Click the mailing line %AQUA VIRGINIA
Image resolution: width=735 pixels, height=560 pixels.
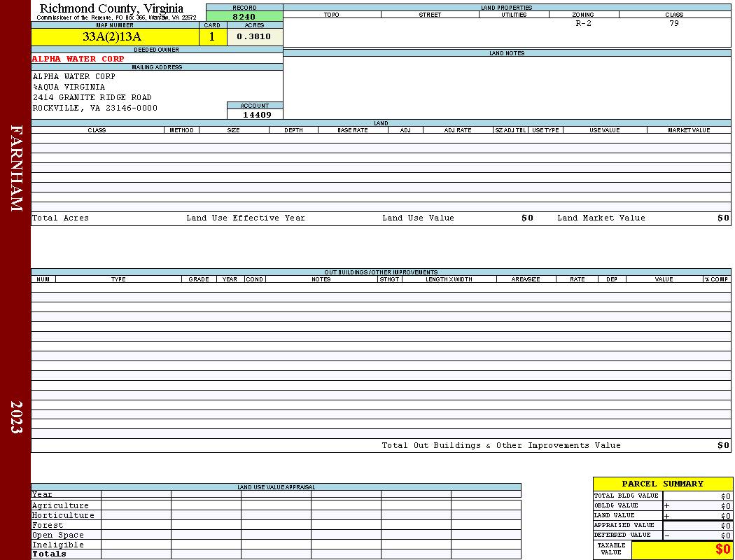tap(69, 87)
